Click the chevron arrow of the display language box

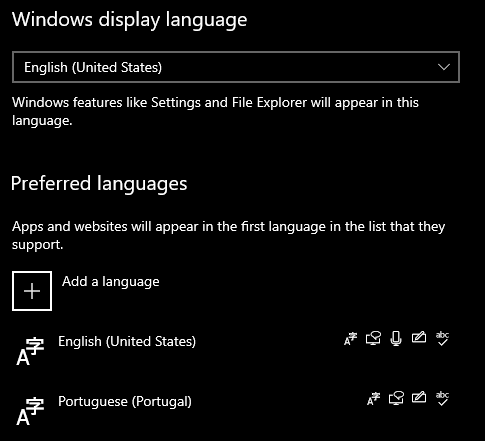coord(444,67)
